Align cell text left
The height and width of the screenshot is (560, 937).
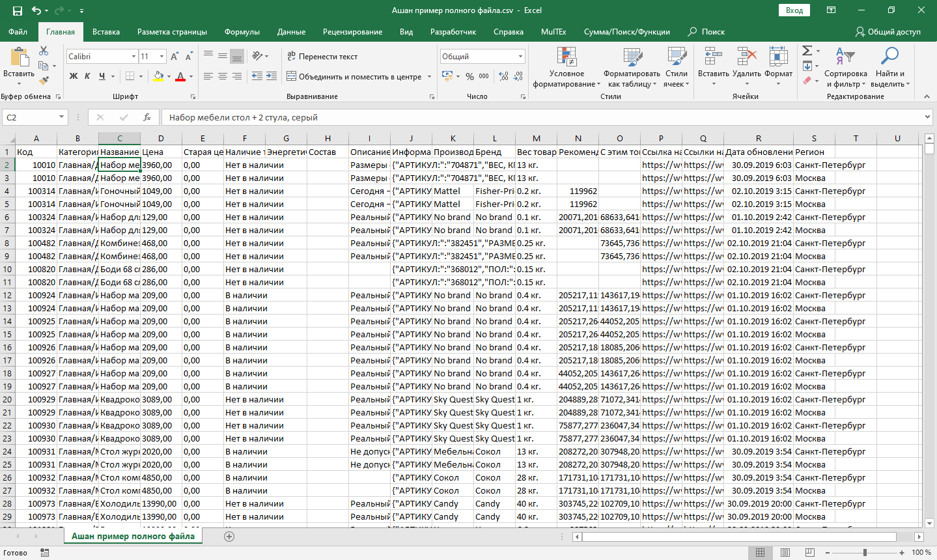(208, 76)
